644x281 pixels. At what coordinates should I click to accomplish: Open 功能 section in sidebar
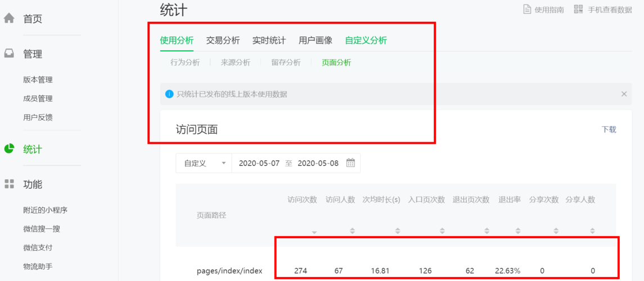pyautogui.click(x=33, y=184)
